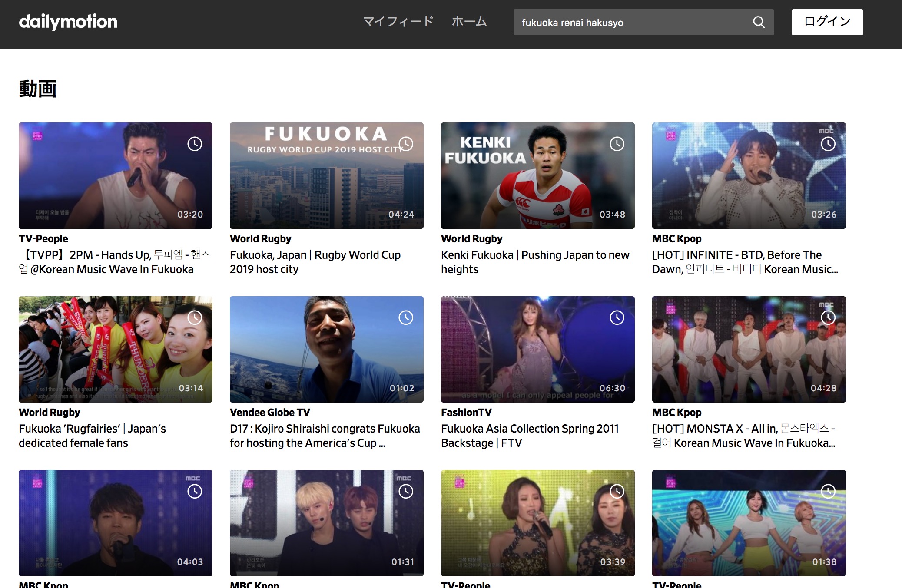Open Vendee Globe TV channel link
The height and width of the screenshot is (588, 902).
click(x=270, y=413)
